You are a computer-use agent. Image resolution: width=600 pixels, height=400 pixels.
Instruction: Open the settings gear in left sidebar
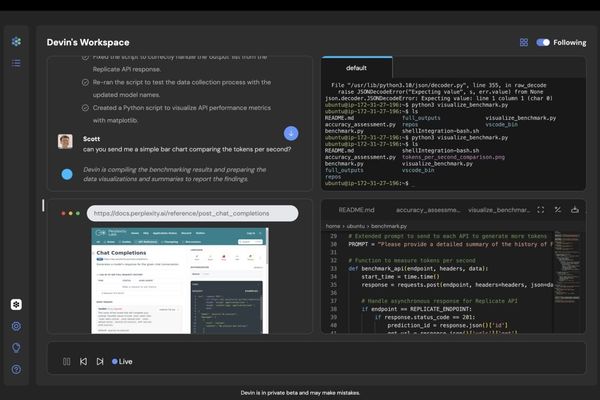16,326
